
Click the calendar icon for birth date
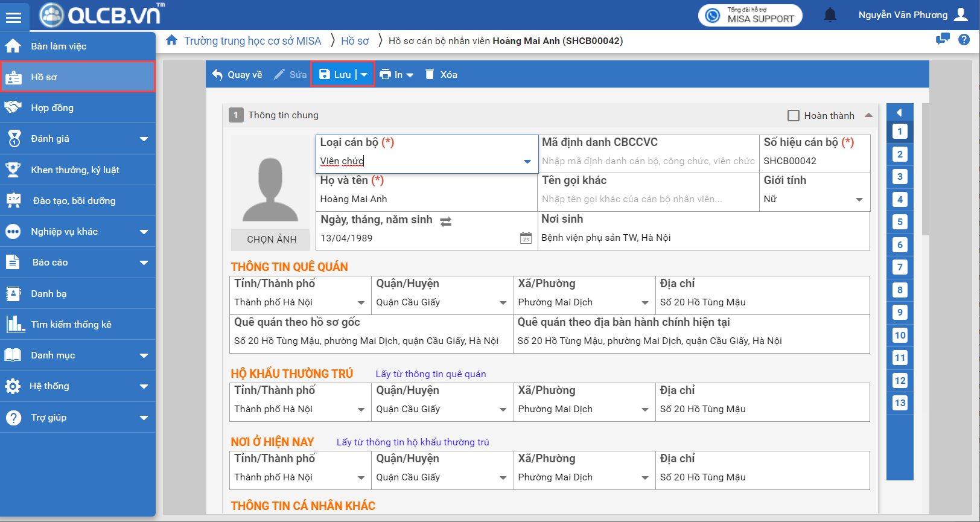pos(526,238)
